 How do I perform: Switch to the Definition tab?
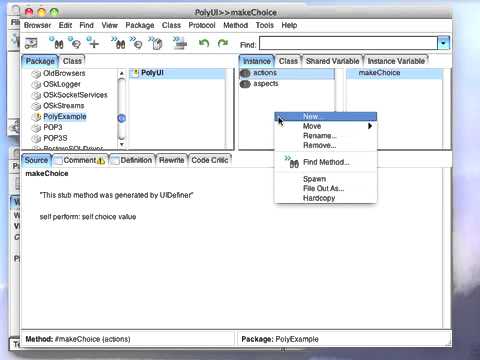(x=132, y=160)
